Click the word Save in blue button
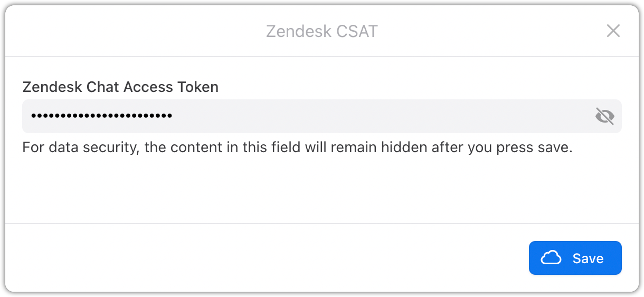The image size is (644, 297). (588, 258)
